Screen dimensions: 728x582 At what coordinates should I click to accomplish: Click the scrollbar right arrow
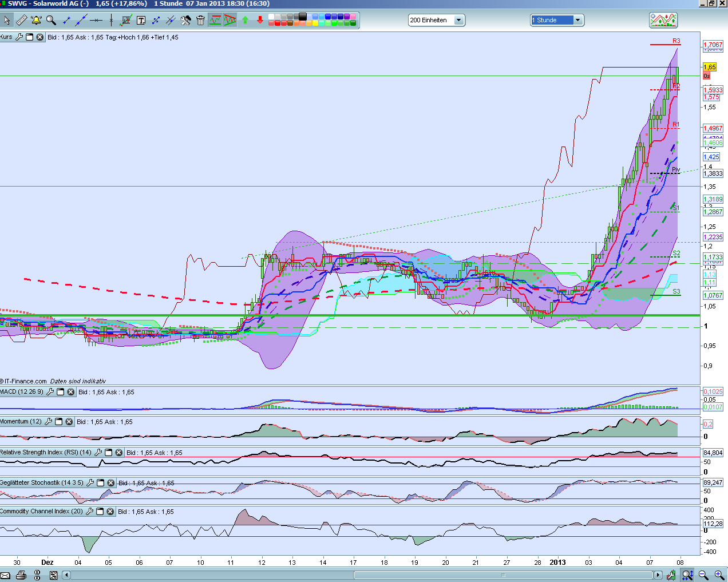coord(658,575)
